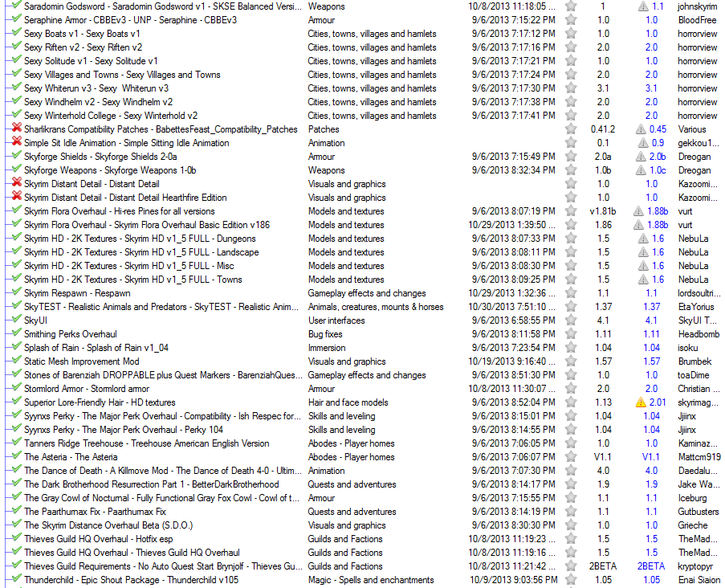The image size is (725, 588).
Task: Click the checkmark next to Static Mesh Improvement Mod
Action: pos(17,360)
